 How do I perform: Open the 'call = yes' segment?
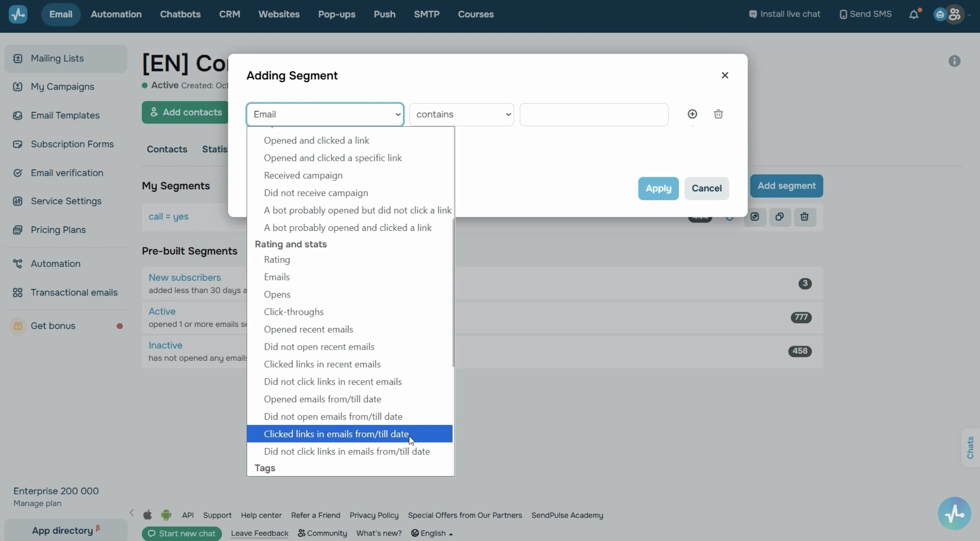click(168, 217)
